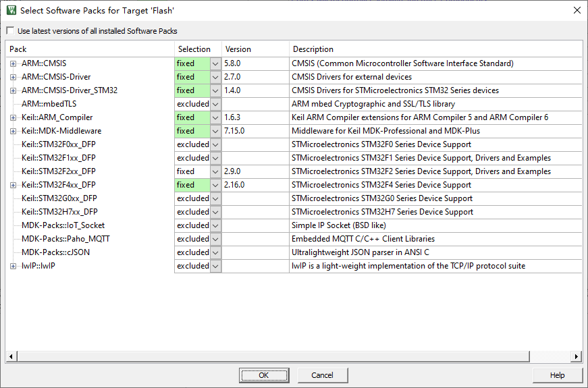Click the Description column header
588x388 pixels.
tap(435, 49)
